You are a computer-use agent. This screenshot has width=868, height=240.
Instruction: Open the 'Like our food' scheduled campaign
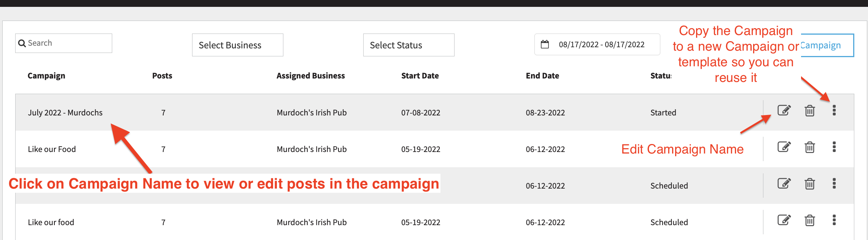coord(51,222)
